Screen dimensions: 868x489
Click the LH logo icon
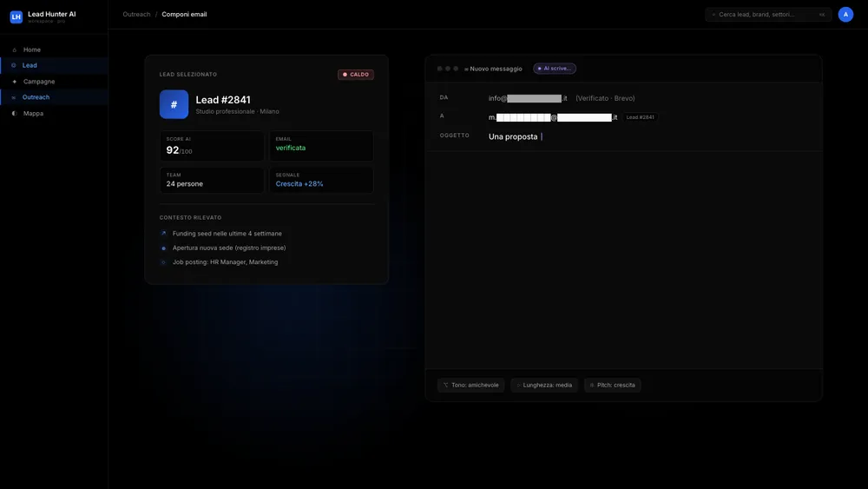click(x=16, y=17)
